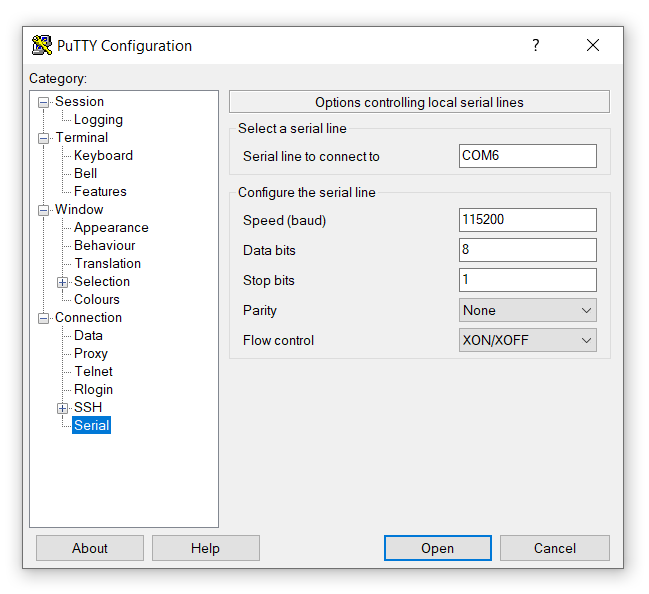
Task: Click the 'Parity' label
Action: [260, 310]
